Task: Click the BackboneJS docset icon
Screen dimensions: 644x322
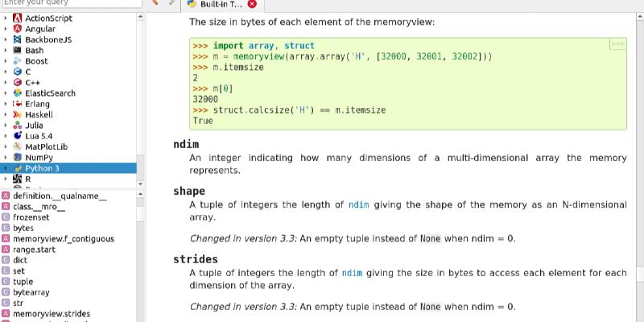Action: pyautogui.click(x=17, y=39)
